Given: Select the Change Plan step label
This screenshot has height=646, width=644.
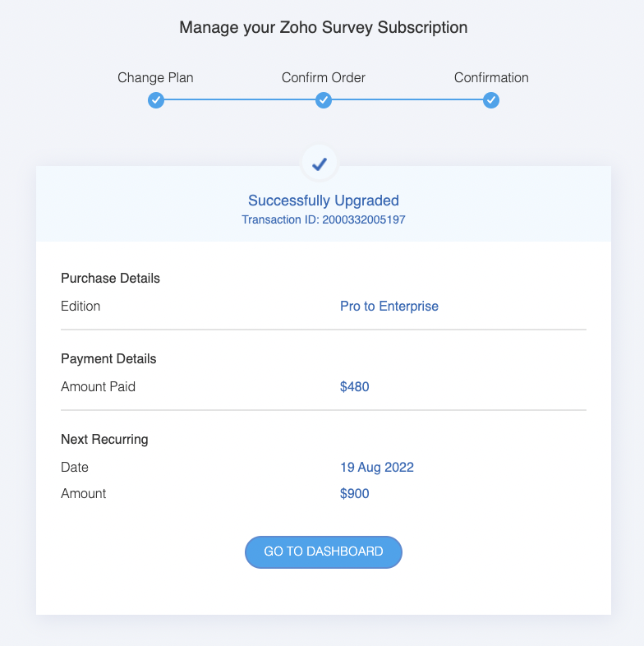Looking at the screenshot, I should coord(155,78).
